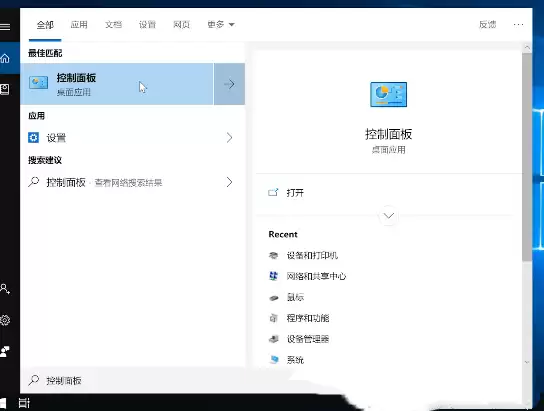The height and width of the screenshot is (411, 544).
Task: Open the notebook icon in left sidebar
Action: click(5, 89)
